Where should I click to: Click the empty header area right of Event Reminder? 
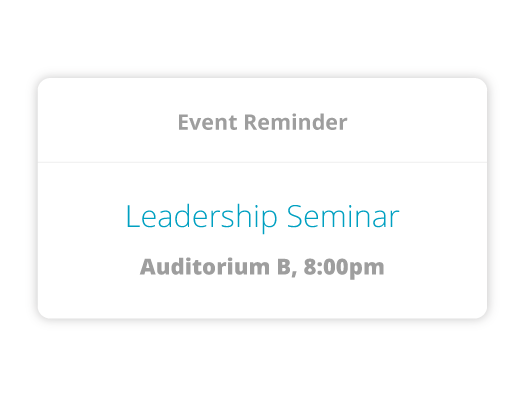click(x=417, y=120)
